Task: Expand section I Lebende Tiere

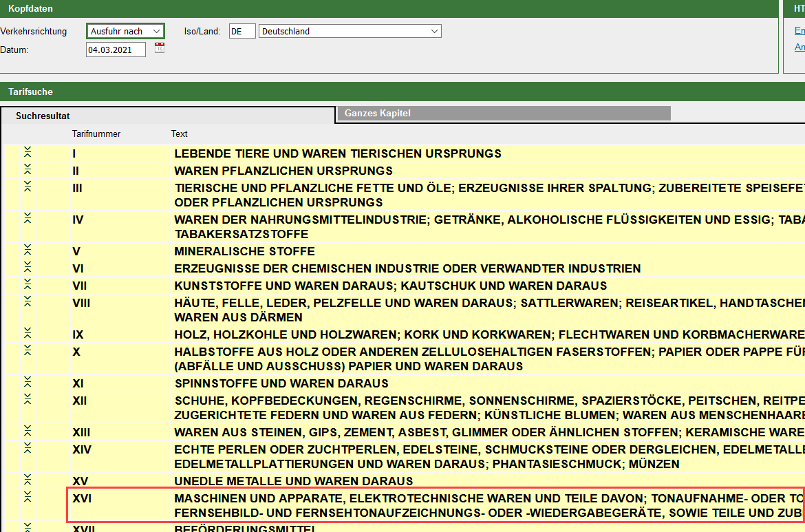Action: click(x=28, y=152)
